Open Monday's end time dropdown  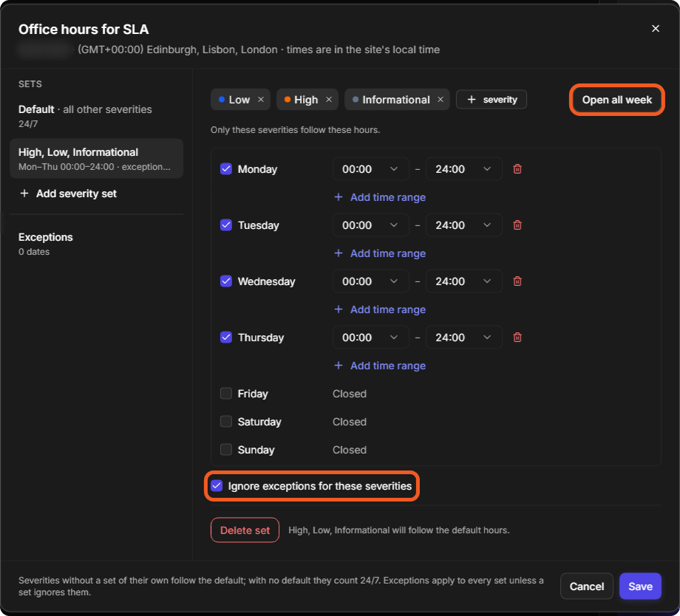(x=463, y=169)
